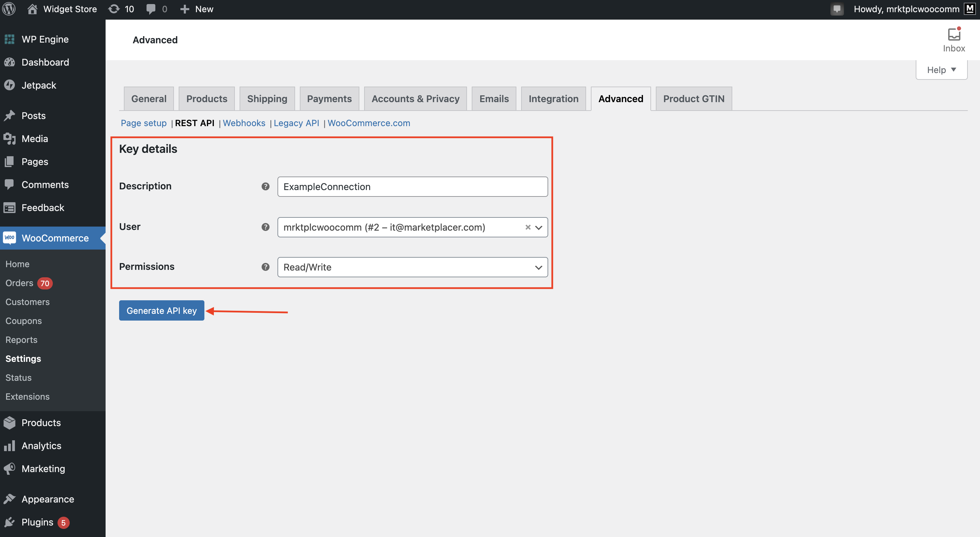
Task: Click the Analytics bar chart icon
Action: point(9,445)
